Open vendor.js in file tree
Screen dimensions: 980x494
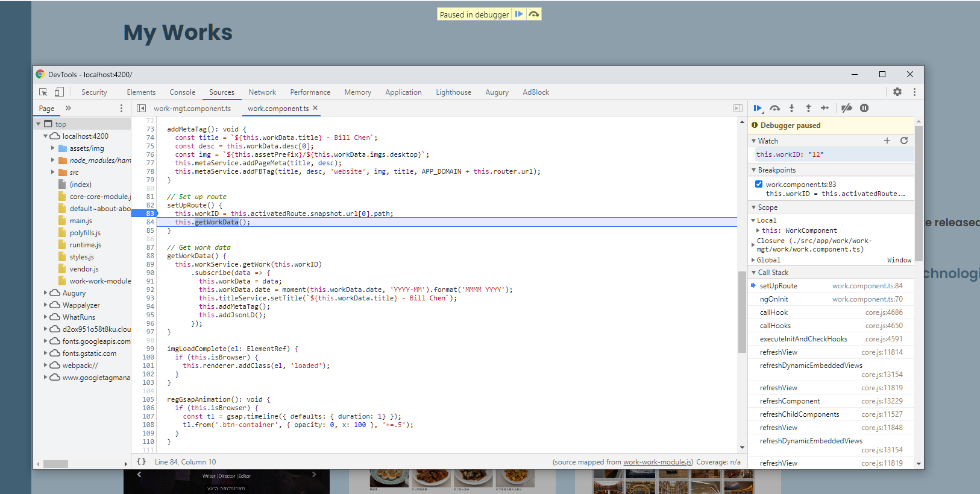84,269
